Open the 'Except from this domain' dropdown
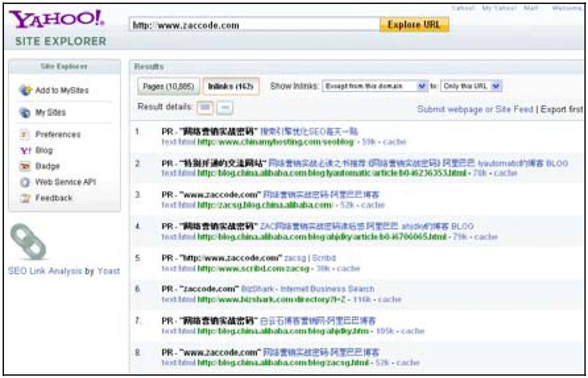Viewport: 588px width, 378px height. tap(375, 86)
